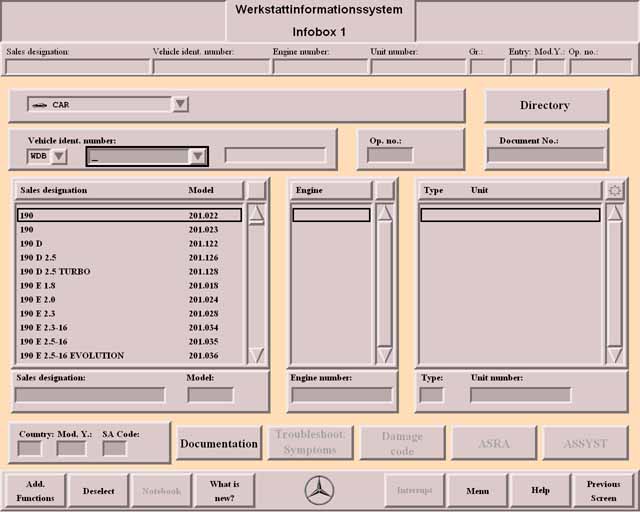Expand the vehicle ident number combo arrow
The image size is (640, 512).
pos(198,156)
